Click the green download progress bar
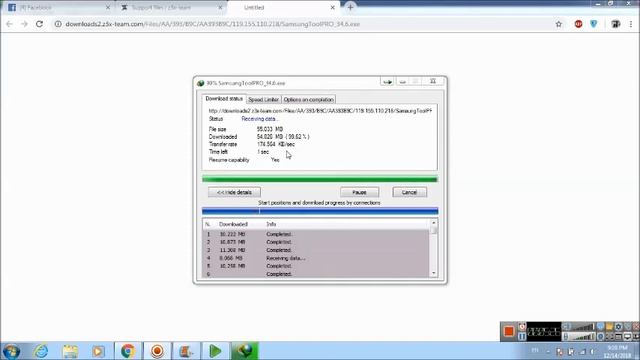 pos(320,179)
